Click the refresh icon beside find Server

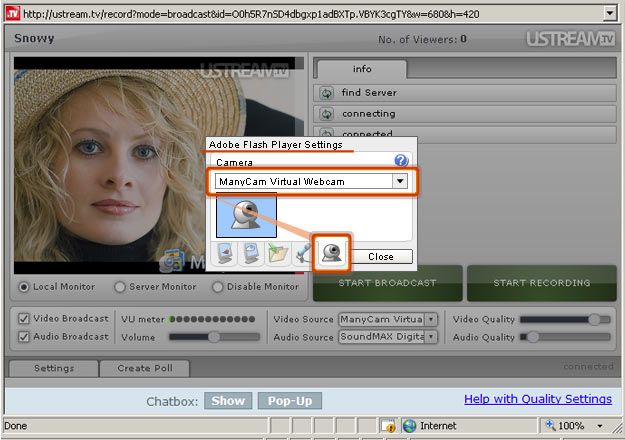(326, 93)
